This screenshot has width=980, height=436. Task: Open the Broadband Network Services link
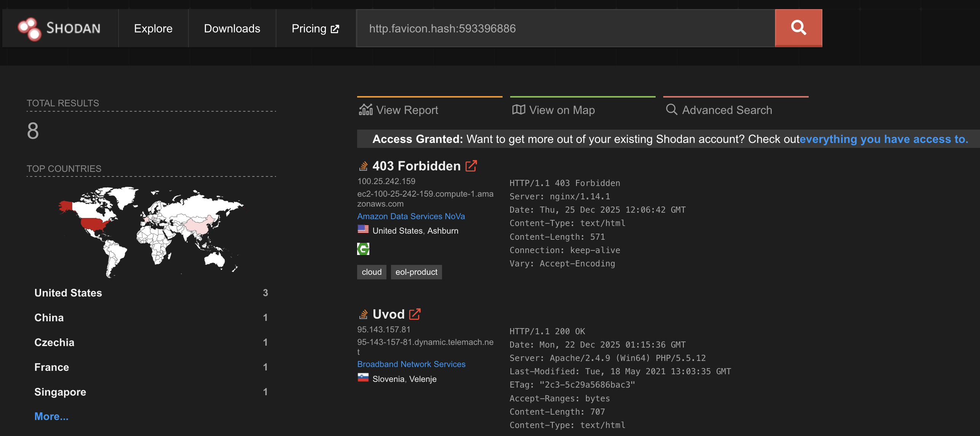[411, 364]
